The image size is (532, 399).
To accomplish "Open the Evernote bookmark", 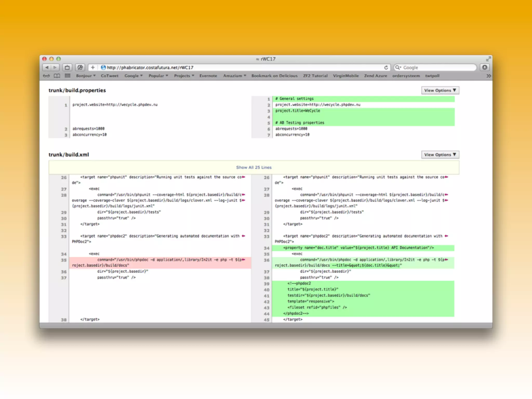I will [208, 76].
